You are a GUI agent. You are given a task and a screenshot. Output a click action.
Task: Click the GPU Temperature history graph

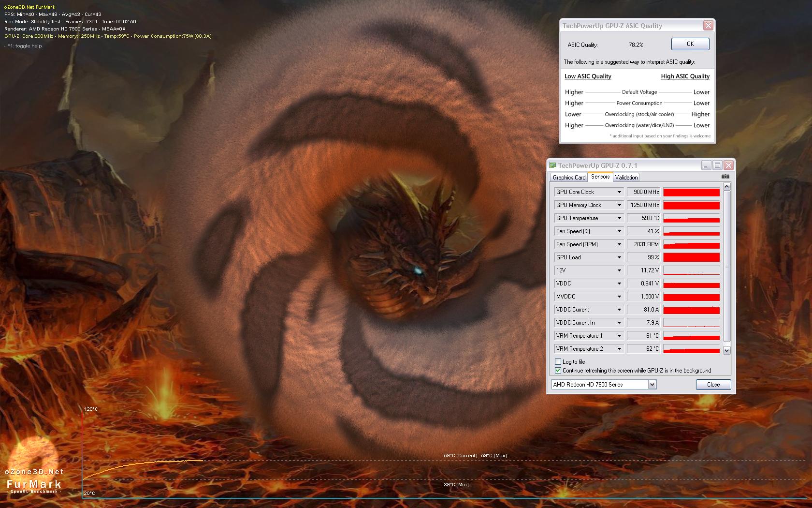691,218
